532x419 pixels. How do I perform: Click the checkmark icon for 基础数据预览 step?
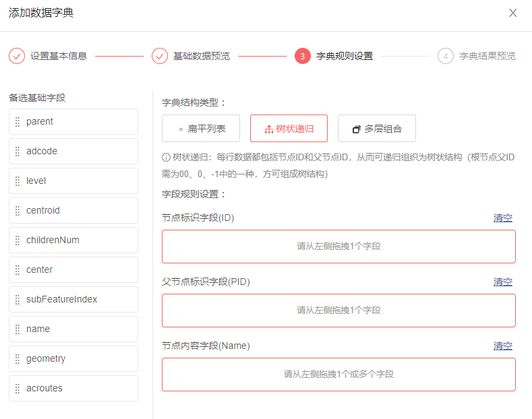[160, 56]
